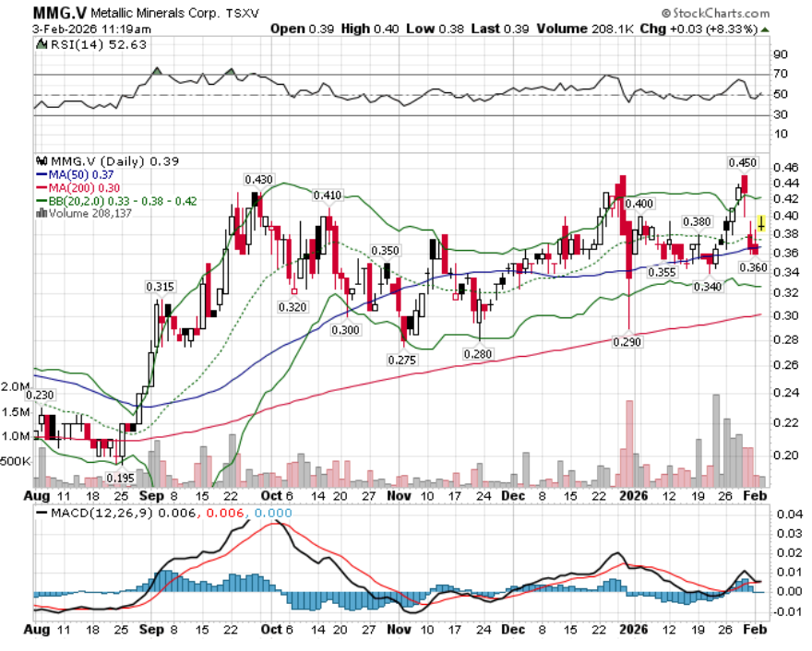Click the 0.275 low callout in November
This screenshot has width=812, height=651.
(402, 360)
